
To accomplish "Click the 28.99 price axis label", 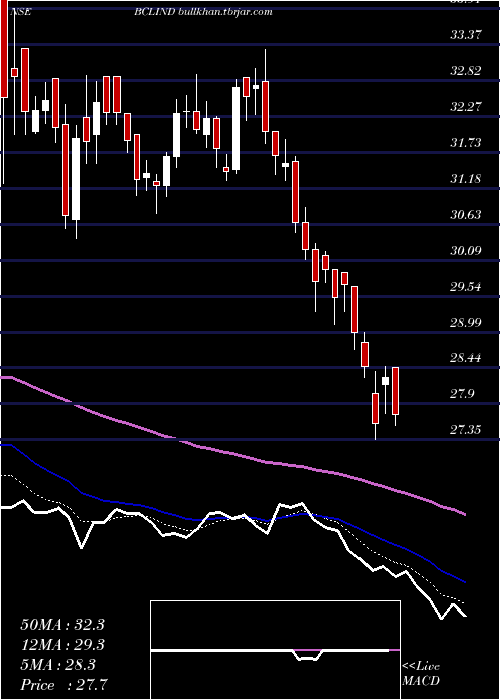I will tap(466, 322).
